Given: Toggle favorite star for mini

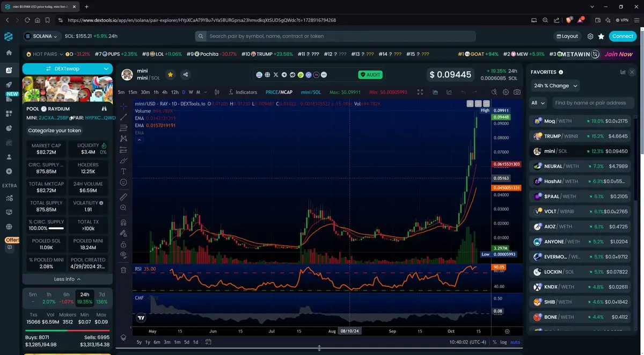Looking at the screenshot, I should pyautogui.click(x=170, y=75).
